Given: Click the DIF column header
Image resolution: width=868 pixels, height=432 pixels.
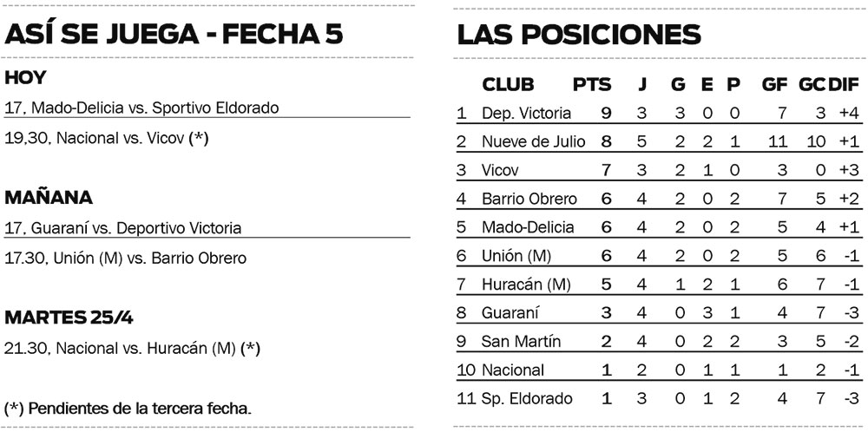Looking at the screenshot, I should click(843, 85).
